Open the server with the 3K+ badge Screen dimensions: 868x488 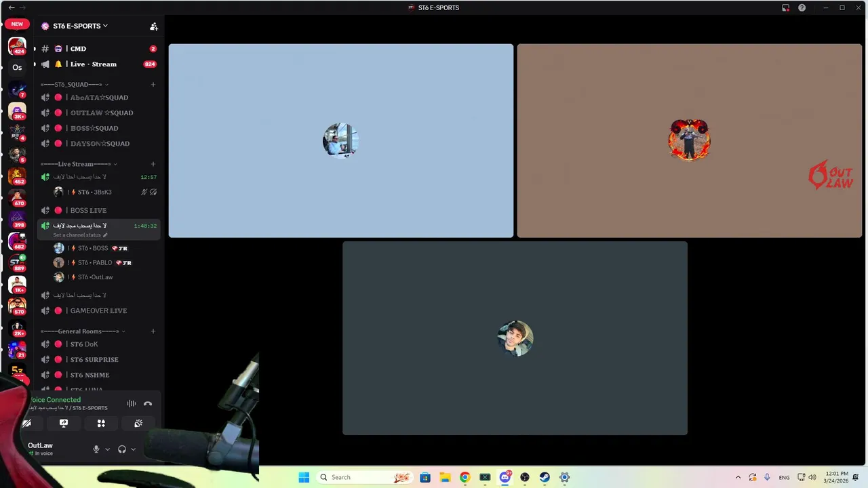[x=17, y=111]
